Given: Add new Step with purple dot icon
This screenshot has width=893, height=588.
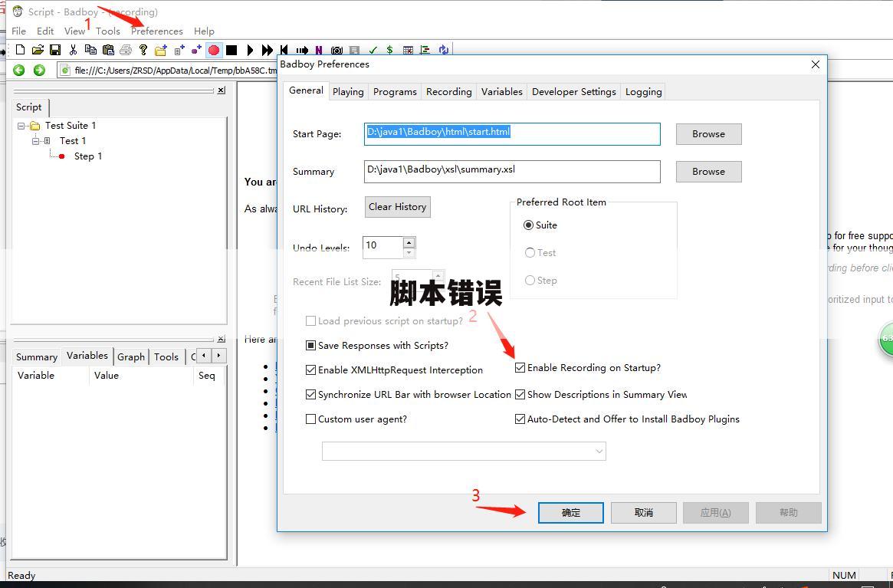Looking at the screenshot, I should pyautogui.click(x=196, y=50).
